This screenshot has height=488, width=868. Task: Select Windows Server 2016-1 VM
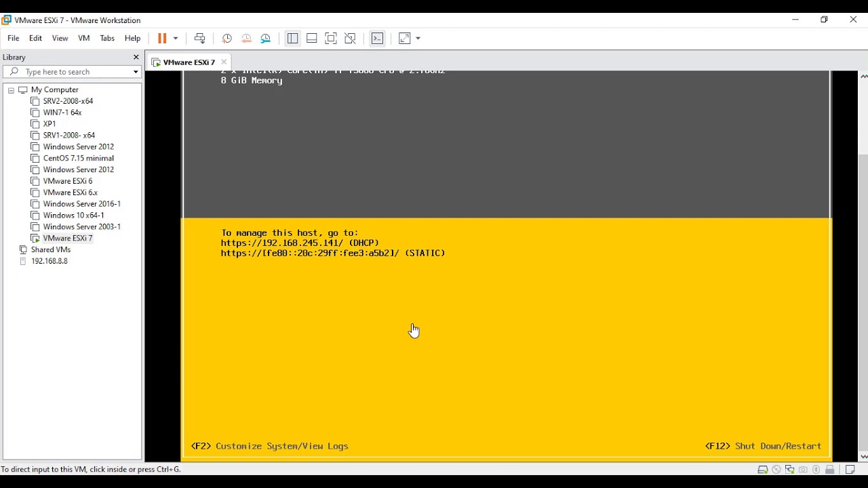(82, 204)
